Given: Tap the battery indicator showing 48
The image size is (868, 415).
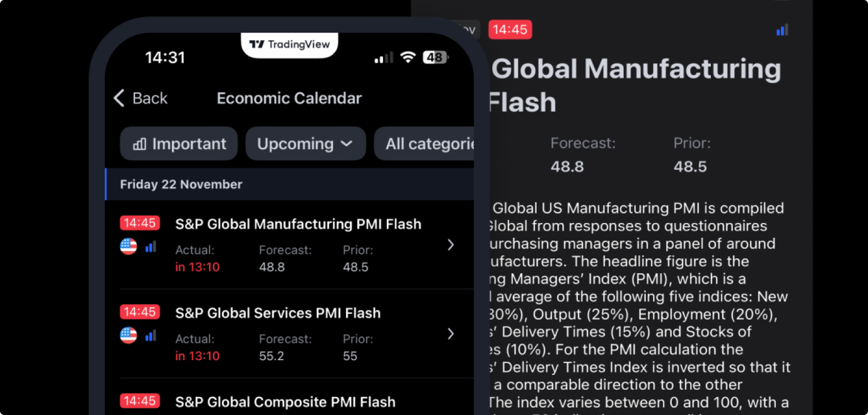Looking at the screenshot, I should pos(435,57).
